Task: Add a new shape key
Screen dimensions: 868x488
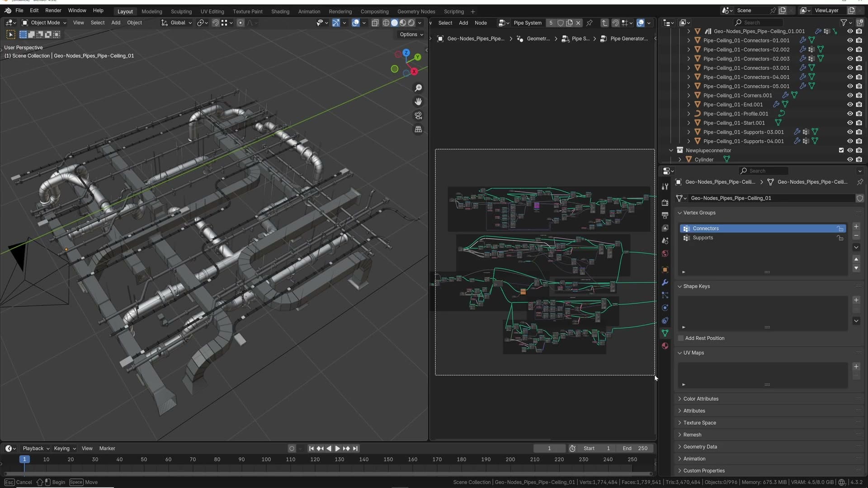Action: click(856, 300)
